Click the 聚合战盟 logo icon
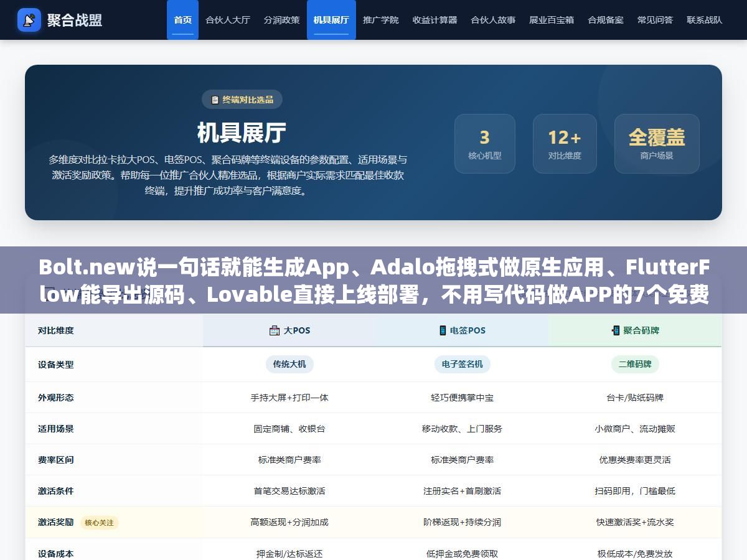Screen dimensions: 747x560 pos(29,20)
